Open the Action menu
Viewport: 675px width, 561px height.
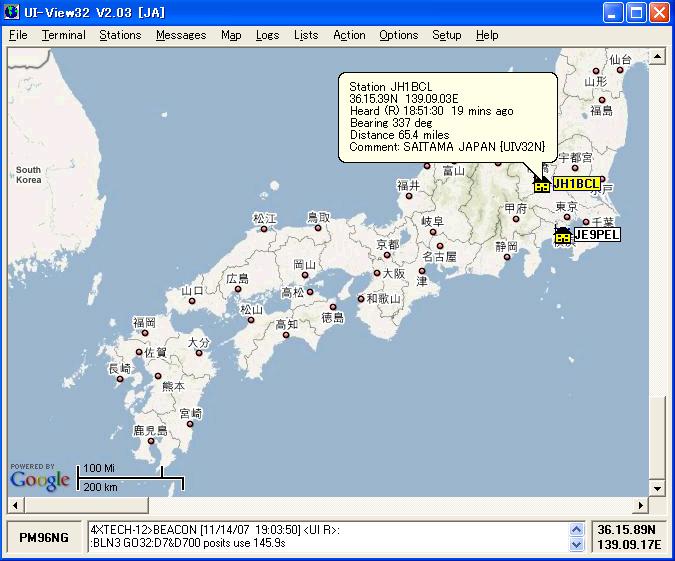tap(349, 35)
